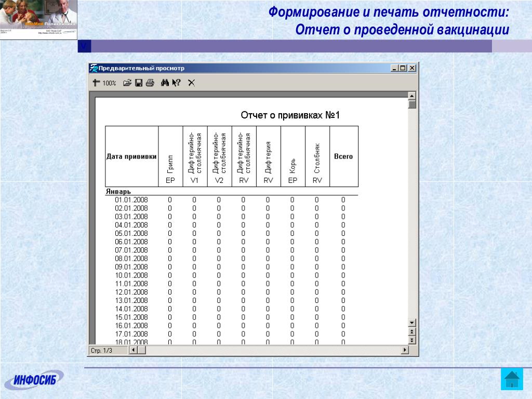The height and width of the screenshot is (399, 532).
Task: Click the zoom tool icon next to 100%
Action: (x=96, y=83)
